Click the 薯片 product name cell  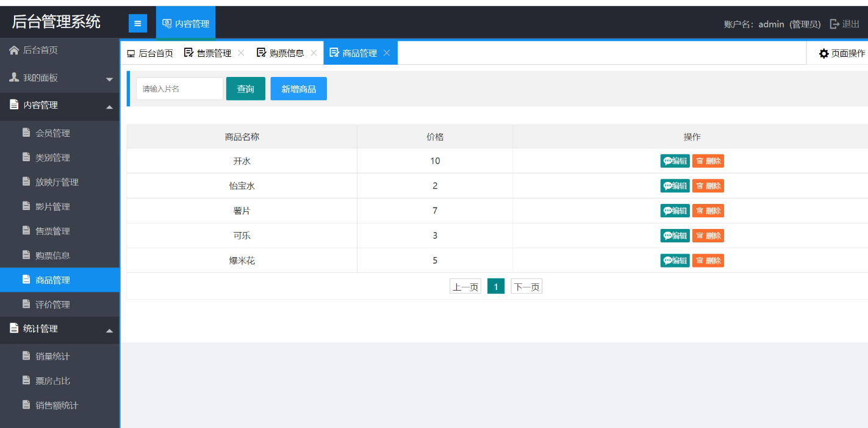click(242, 211)
